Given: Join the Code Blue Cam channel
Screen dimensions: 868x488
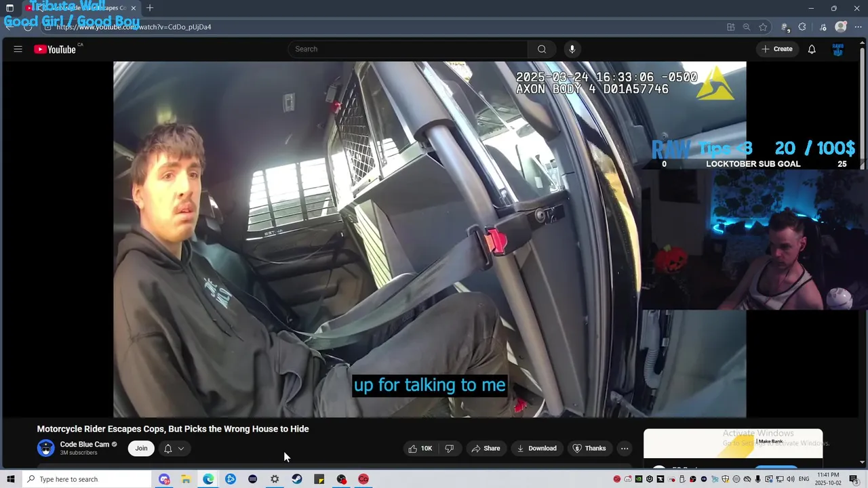Looking at the screenshot, I should (141, 448).
